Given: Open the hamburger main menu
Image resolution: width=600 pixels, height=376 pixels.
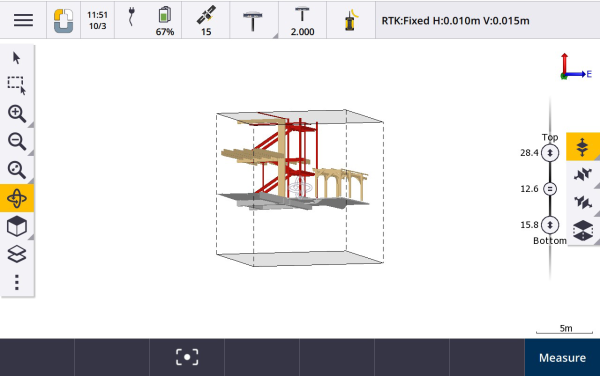Looking at the screenshot, I should click(x=23, y=20).
